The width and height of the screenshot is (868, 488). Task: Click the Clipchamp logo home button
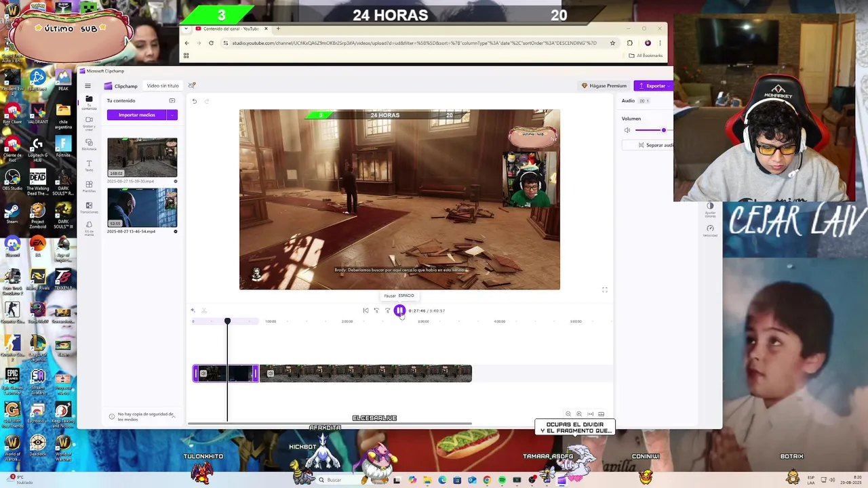click(x=121, y=86)
